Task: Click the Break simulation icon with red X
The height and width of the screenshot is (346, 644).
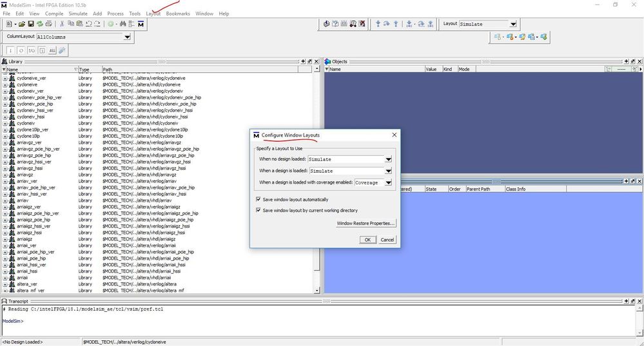Action: [362, 24]
